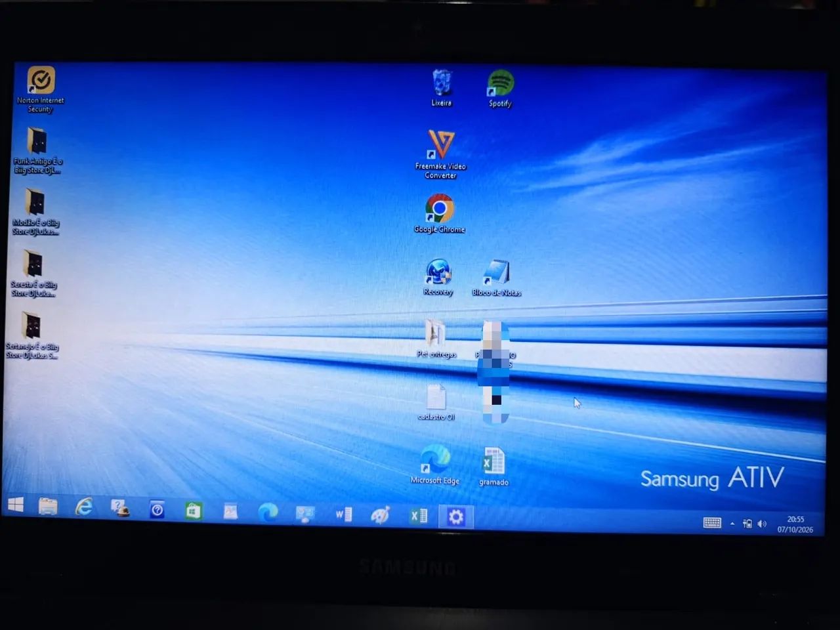Open Paint from the taskbar

point(381,515)
